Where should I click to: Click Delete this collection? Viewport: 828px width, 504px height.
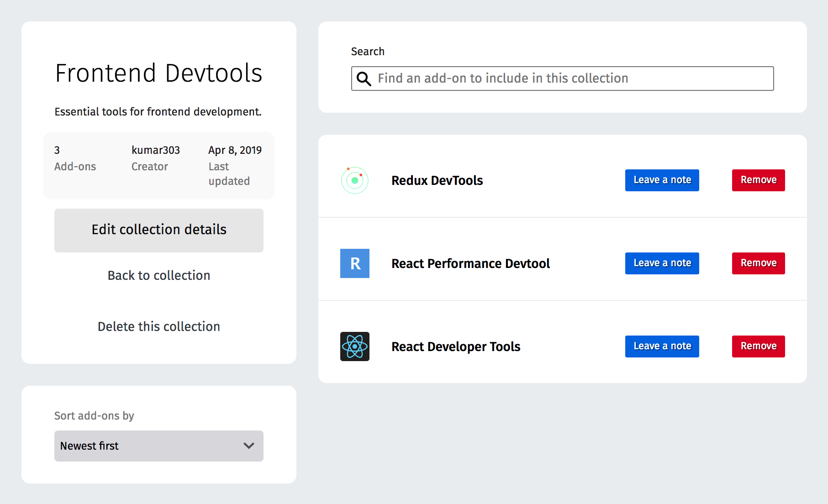coord(159,326)
